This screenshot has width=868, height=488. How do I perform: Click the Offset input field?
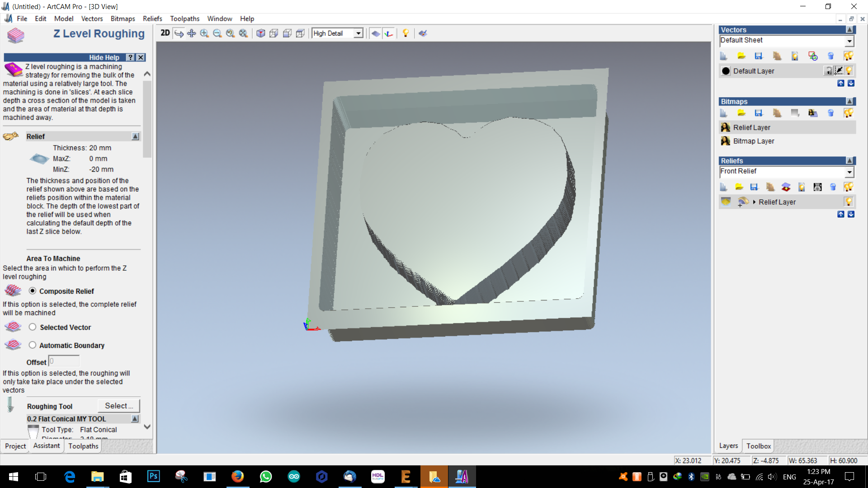[64, 361]
